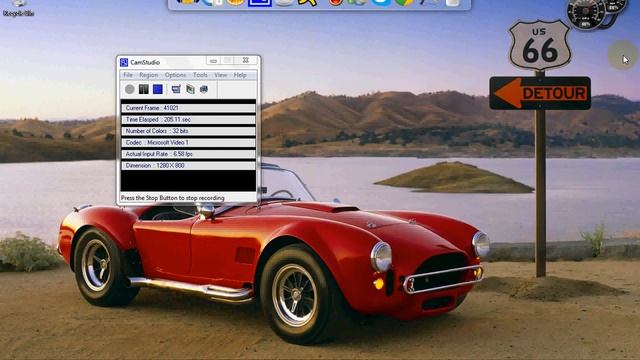640x360 pixels.
Task: Click the 'Time Elapsed' row
Action: tap(188, 120)
